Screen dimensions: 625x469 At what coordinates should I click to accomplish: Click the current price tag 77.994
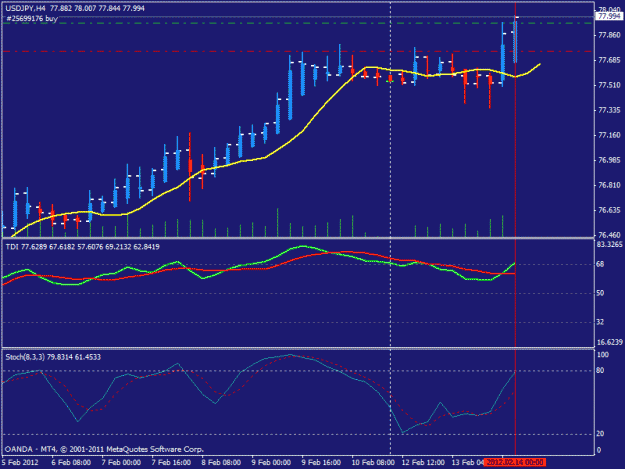click(x=609, y=16)
